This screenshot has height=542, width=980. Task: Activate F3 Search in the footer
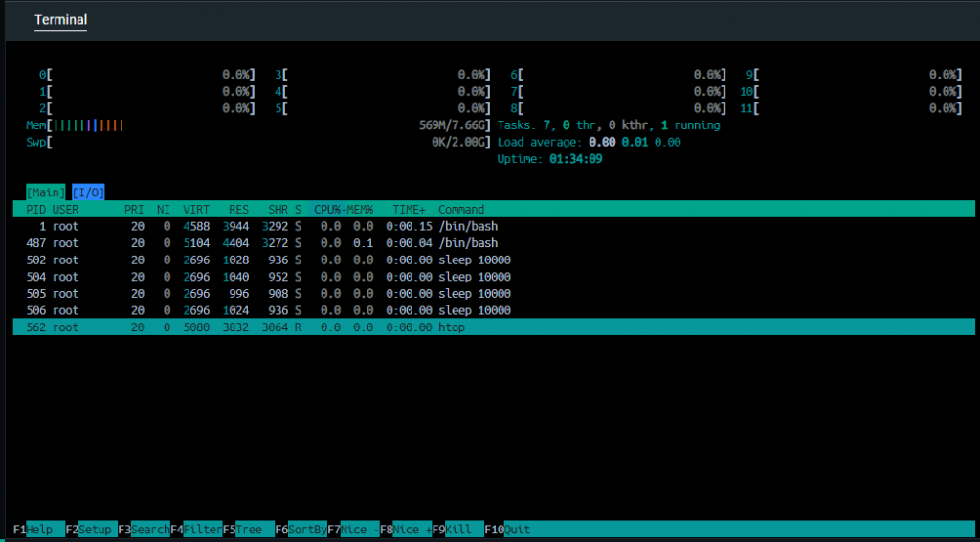click(x=144, y=530)
